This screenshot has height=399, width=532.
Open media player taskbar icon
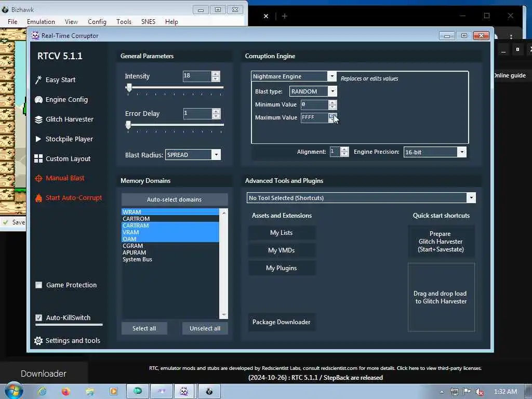(113, 392)
